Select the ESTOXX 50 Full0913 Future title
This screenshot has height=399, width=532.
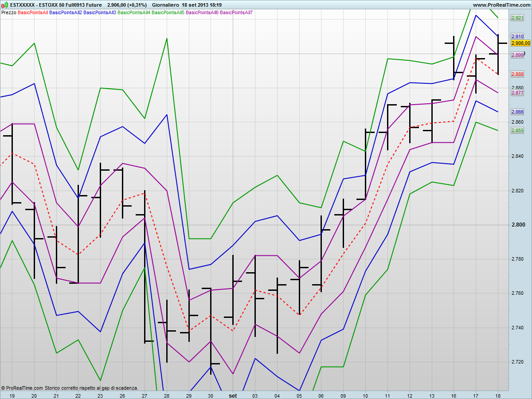[70, 5]
